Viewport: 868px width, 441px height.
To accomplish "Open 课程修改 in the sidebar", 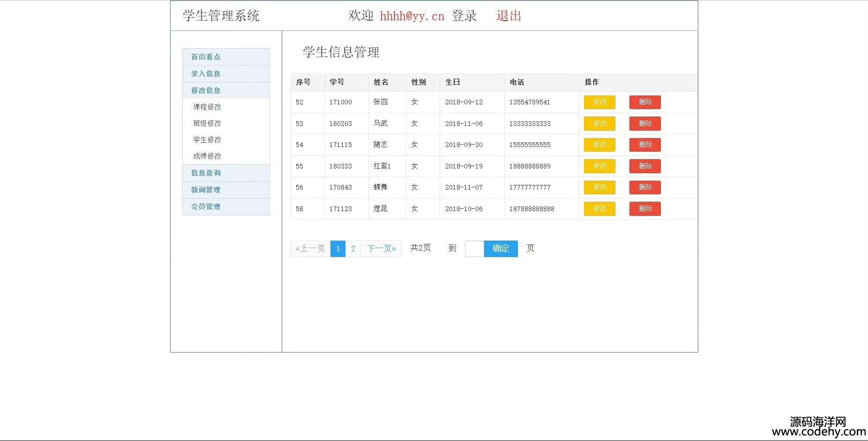I will coord(207,107).
